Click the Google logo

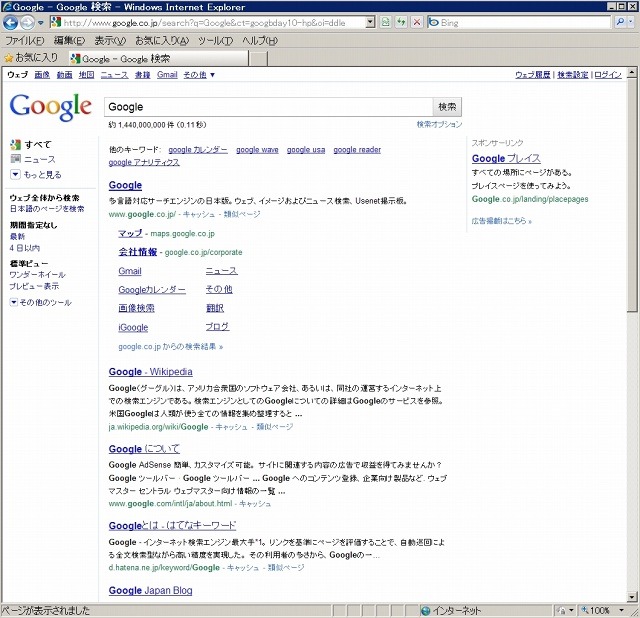[x=51, y=107]
